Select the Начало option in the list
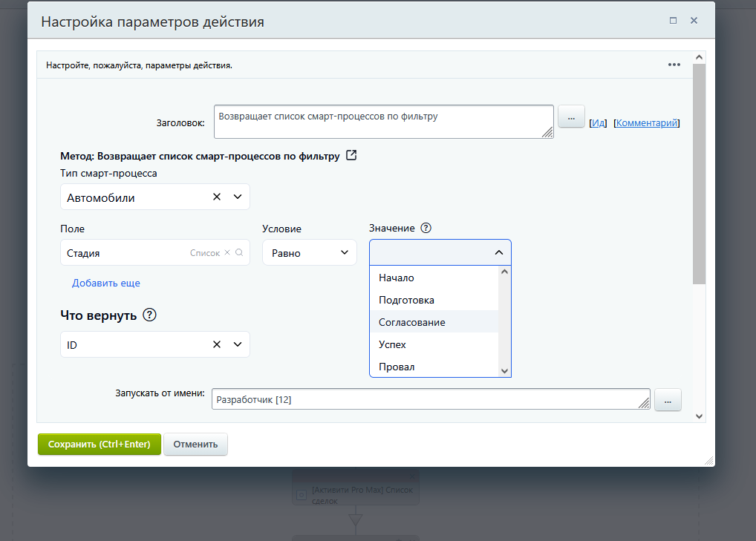Image resolution: width=756 pixels, height=541 pixels. coord(397,278)
